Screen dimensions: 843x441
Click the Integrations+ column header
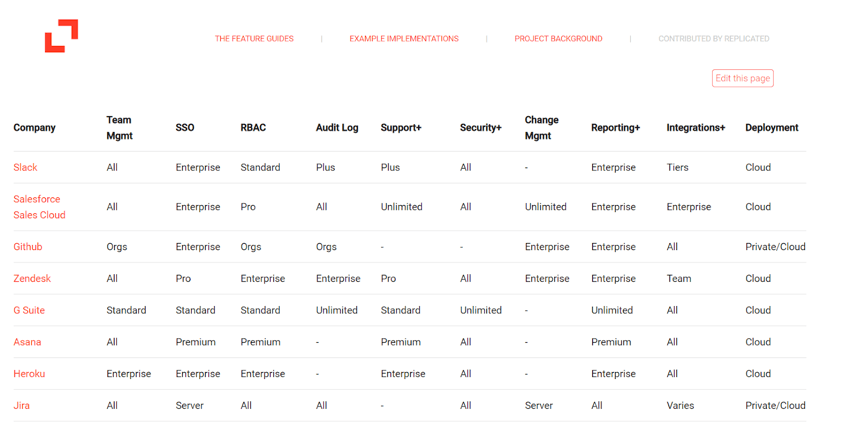pyautogui.click(x=695, y=128)
